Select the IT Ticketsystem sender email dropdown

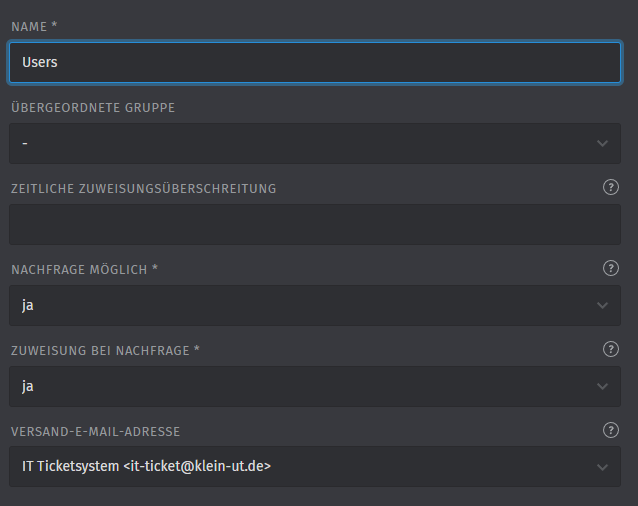300,467
